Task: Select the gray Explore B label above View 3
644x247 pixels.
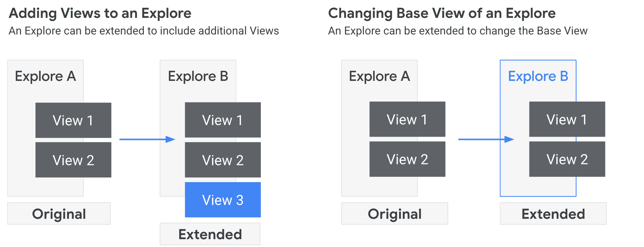Action: click(x=198, y=76)
